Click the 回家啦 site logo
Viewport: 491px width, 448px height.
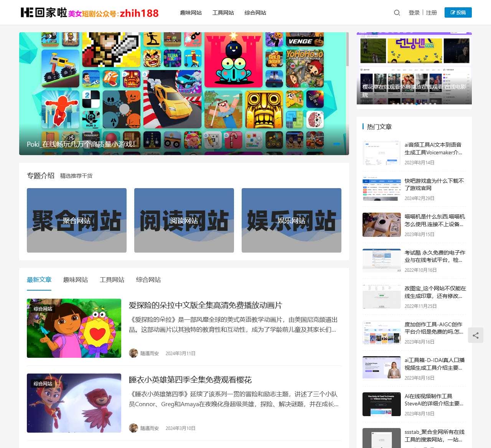[x=44, y=13]
